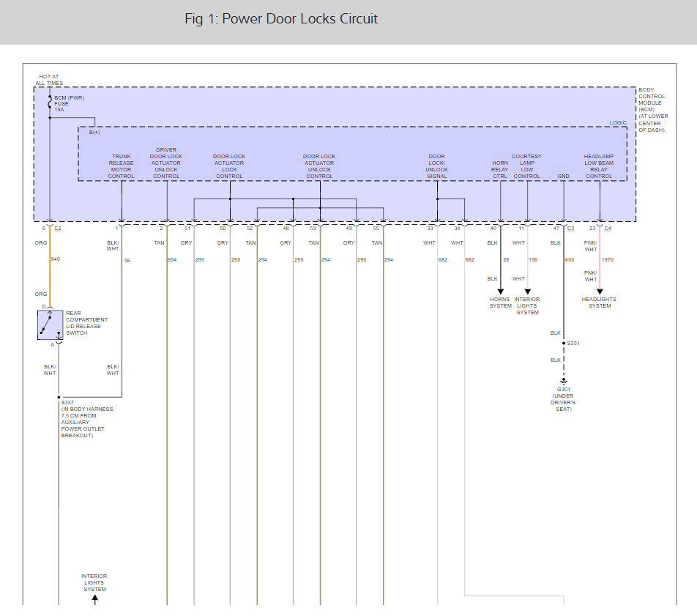697x616 pixels.
Task: Click the 'C4' connector label
Action: click(608, 229)
